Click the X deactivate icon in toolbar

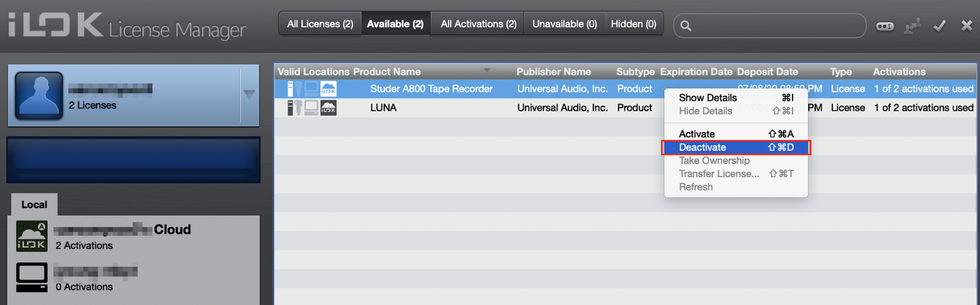pos(966,26)
